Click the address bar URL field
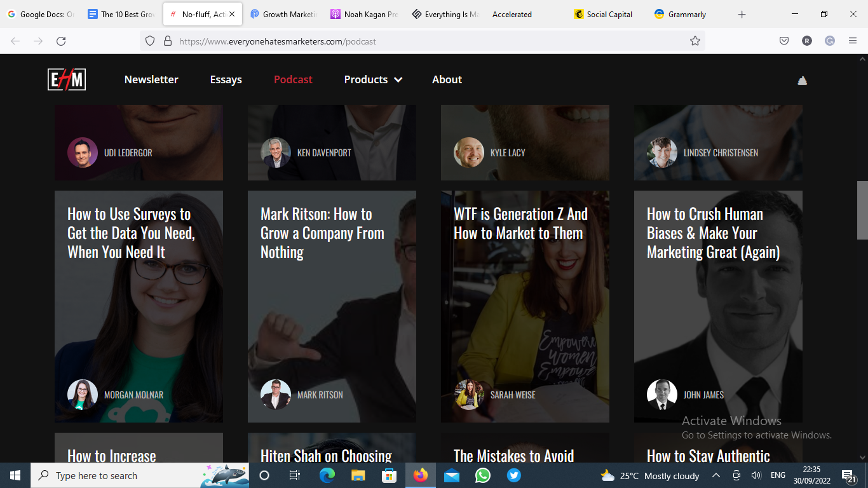Viewport: 868px width, 488px height. [x=423, y=41]
